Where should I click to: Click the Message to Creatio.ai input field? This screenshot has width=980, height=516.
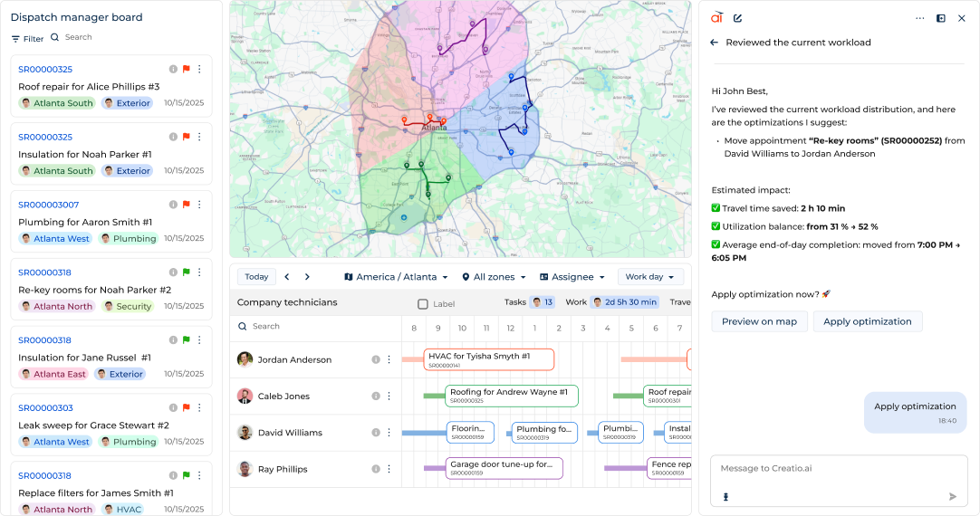tap(838, 468)
